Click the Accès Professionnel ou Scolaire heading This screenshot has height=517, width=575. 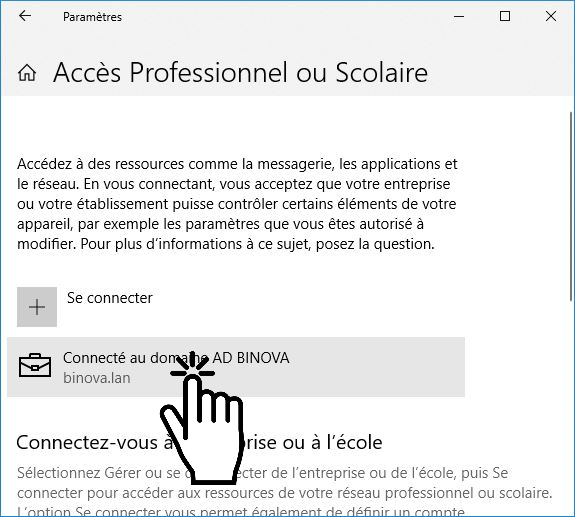(x=241, y=73)
